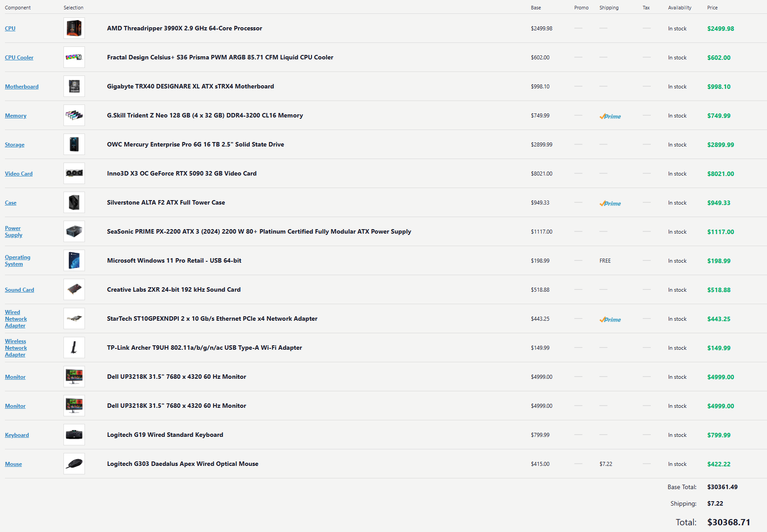Follow the Sound Card component link

click(x=20, y=290)
